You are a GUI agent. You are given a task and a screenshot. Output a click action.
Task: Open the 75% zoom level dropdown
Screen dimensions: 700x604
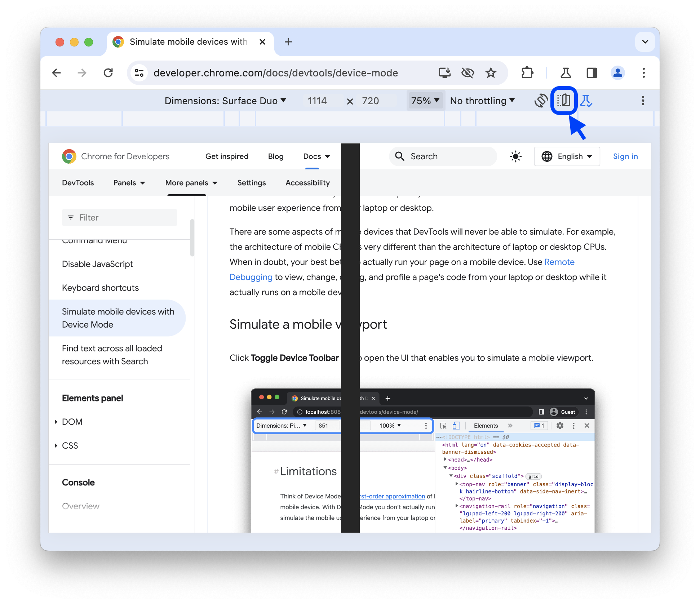point(426,101)
